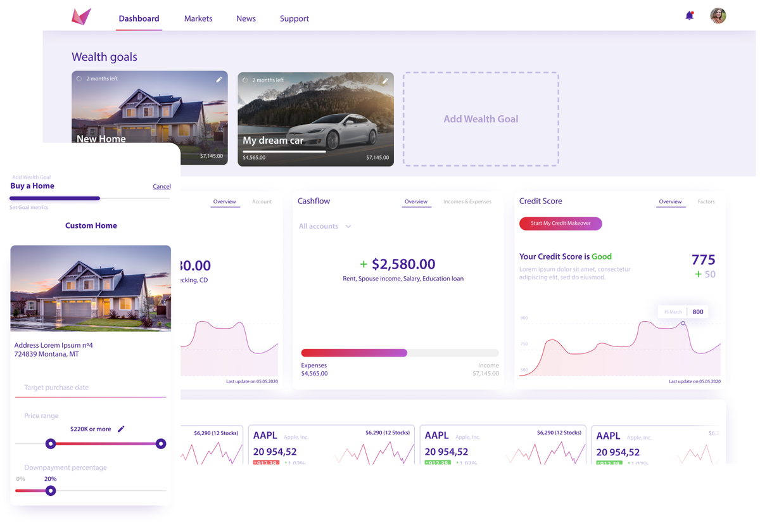The height and width of the screenshot is (532, 760).
Task: Click right handle of price range slider
Action: click(x=161, y=444)
